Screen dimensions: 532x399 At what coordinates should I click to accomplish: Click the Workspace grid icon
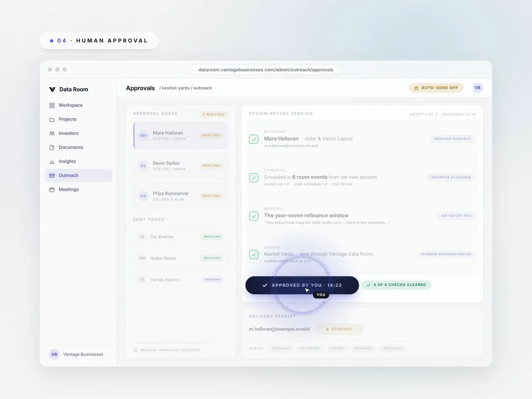52,105
